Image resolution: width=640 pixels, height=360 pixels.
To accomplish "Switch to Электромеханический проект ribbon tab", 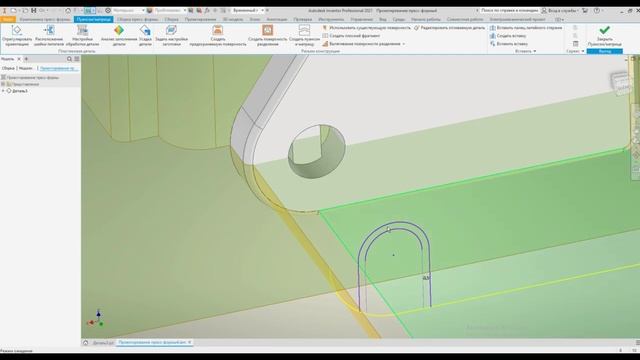I will (x=518, y=19).
